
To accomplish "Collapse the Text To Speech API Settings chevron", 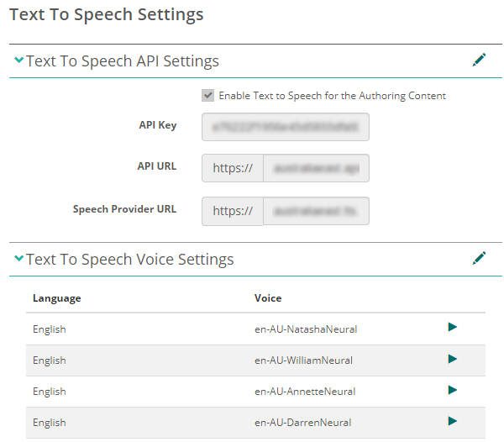I will [x=18, y=61].
